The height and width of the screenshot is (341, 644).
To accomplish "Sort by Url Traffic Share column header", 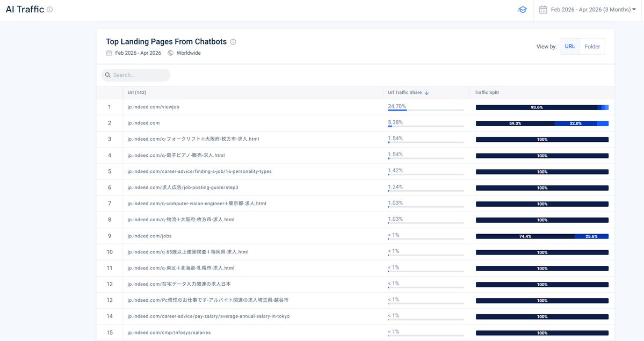I will coord(404,92).
